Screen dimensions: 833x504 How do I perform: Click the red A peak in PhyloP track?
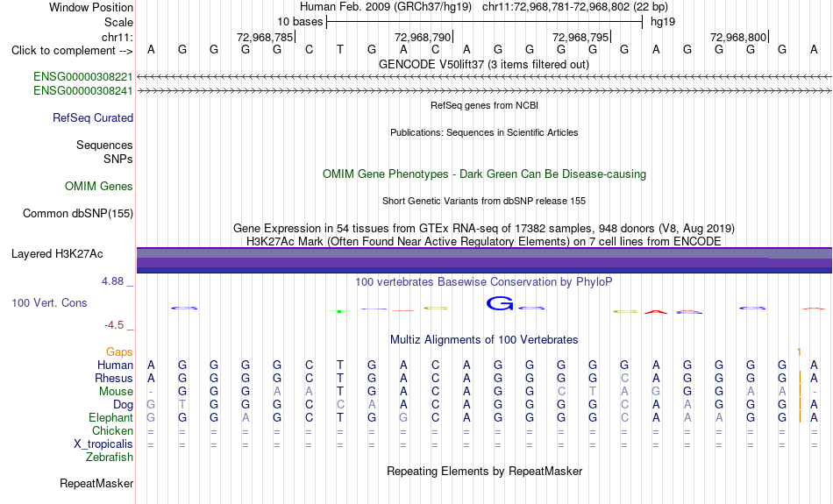[x=656, y=312]
